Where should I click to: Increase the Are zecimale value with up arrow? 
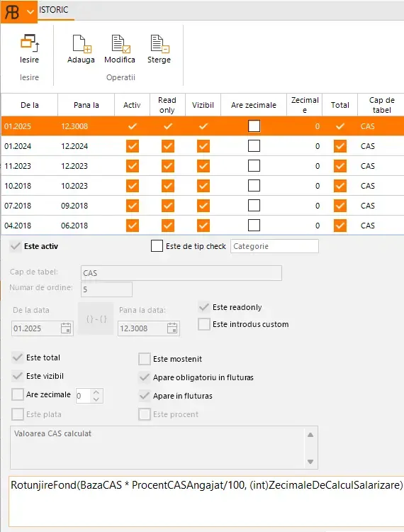96,392
